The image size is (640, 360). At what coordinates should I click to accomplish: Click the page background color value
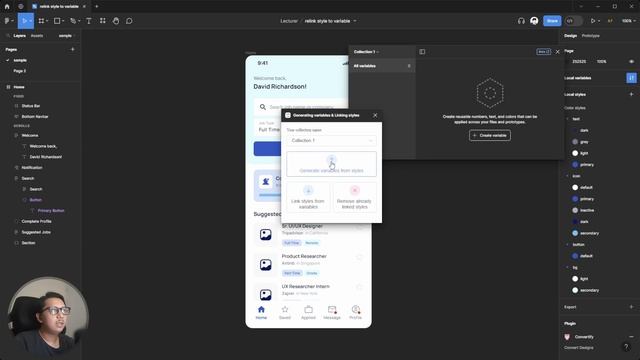[579, 62]
